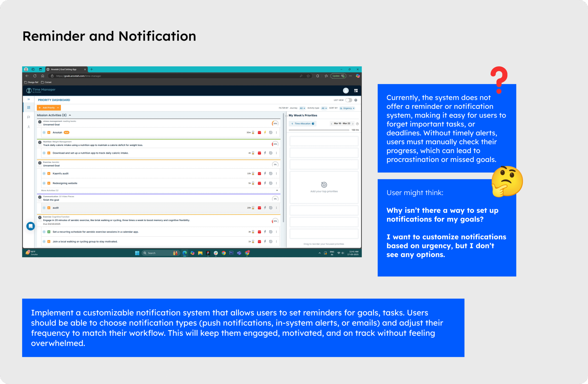The height and width of the screenshot is (384, 588).
Task: Click target icon on Set a recurring schedule row
Action: coord(271,232)
